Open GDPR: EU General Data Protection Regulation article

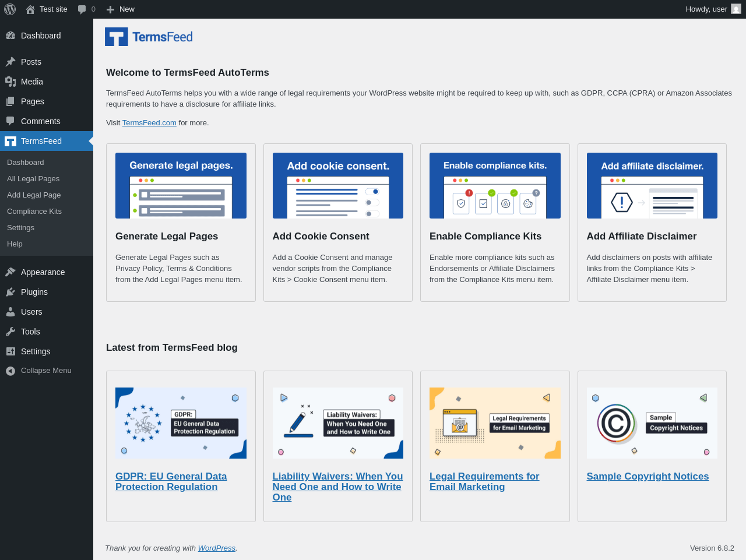click(x=171, y=481)
